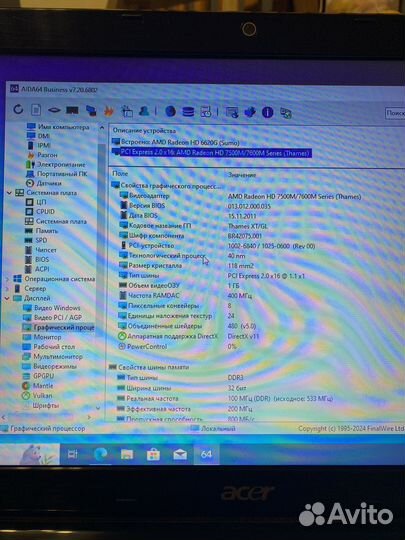
Task: Select Разгон with the flame icon
Action: tap(47, 155)
